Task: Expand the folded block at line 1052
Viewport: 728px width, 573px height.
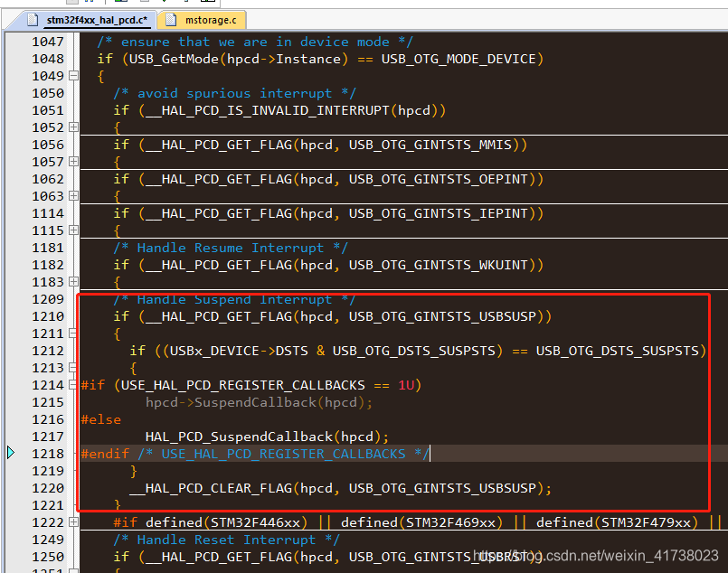Action: coord(73,127)
